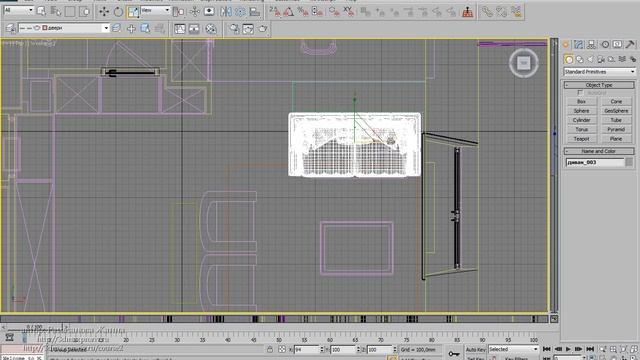
Task: Switch to the Display panel tab
Action: click(x=618, y=44)
